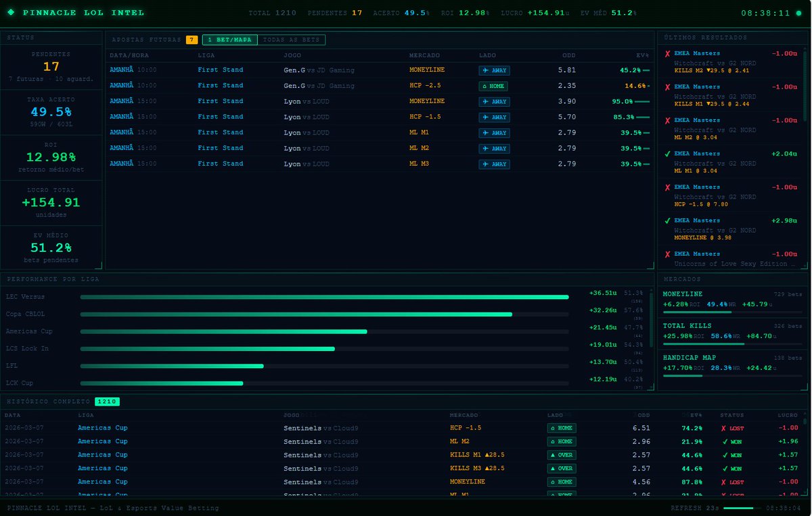
Task: Click the 95.0% EV value for Lyon Moneyline
Action: click(623, 101)
